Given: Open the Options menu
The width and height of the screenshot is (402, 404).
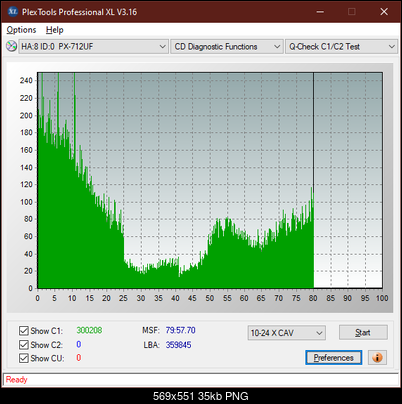Looking at the screenshot, I should click(x=21, y=30).
